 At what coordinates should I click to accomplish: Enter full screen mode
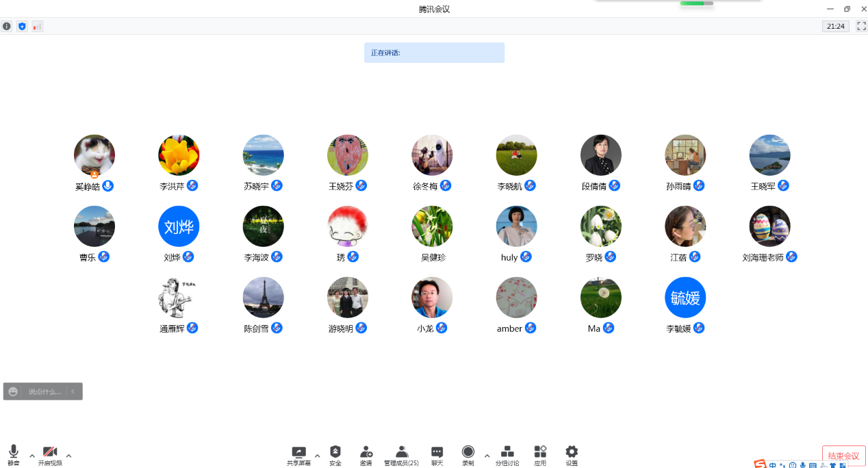pyautogui.click(x=862, y=26)
